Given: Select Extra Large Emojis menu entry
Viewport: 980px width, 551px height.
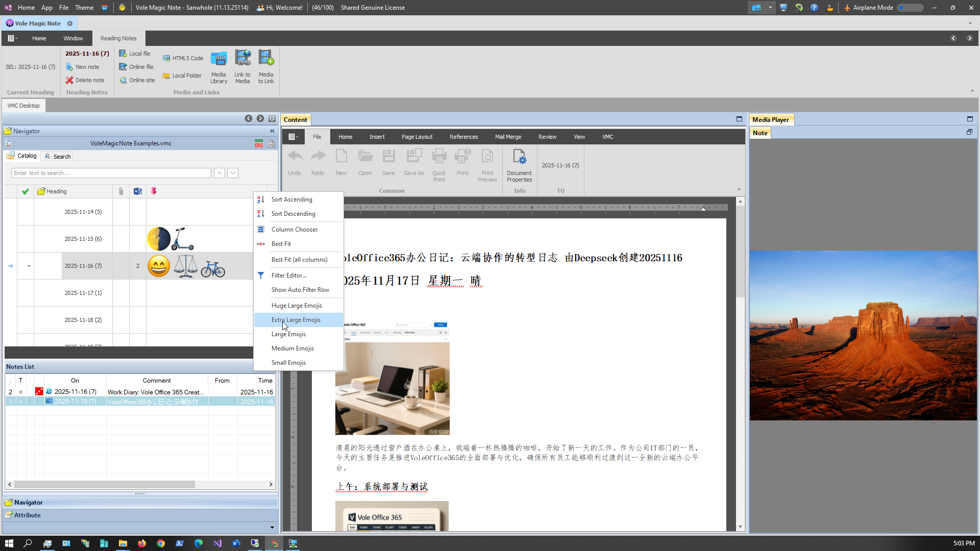Looking at the screenshot, I should [296, 320].
